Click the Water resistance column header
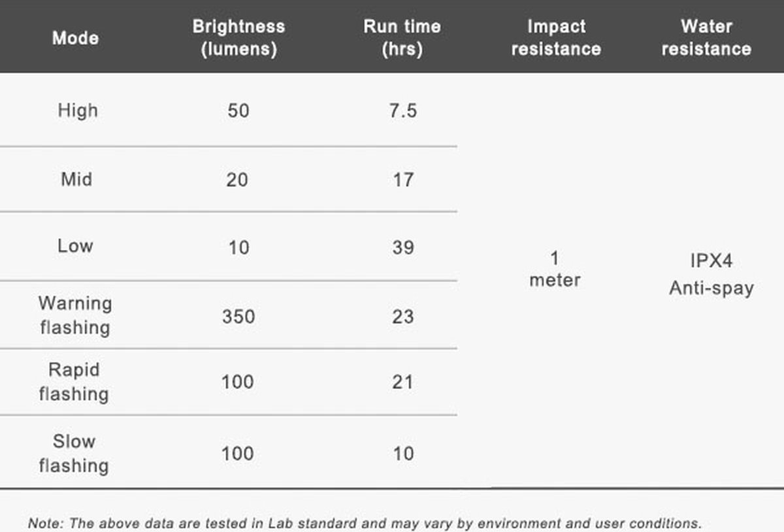The width and height of the screenshot is (784, 532). tap(706, 37)
